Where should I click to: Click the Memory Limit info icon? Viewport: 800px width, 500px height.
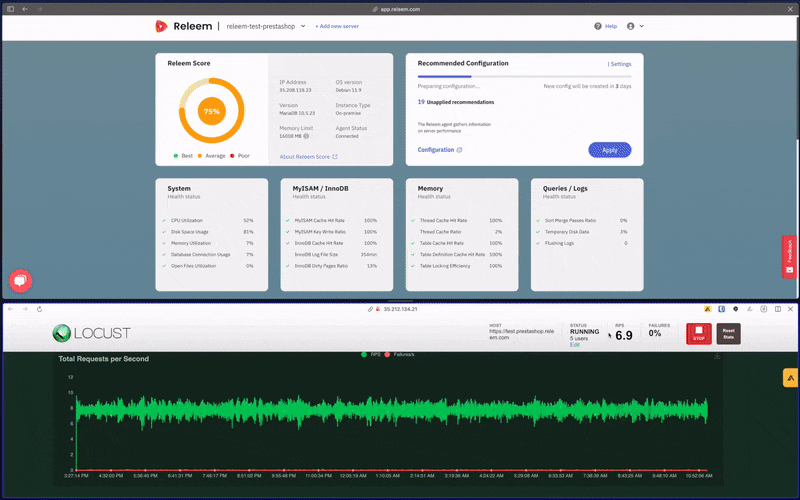(306, 136)
